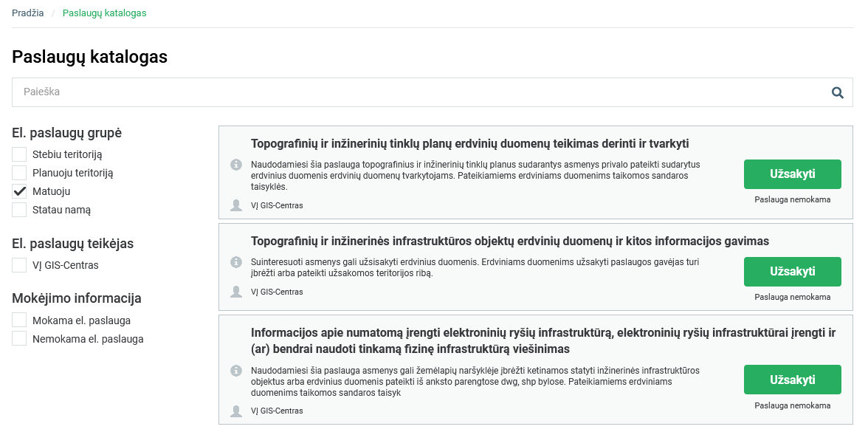868x432 pixels.
Task: Order the first service with Užsakyti
Action: click(x=792, y=174)
